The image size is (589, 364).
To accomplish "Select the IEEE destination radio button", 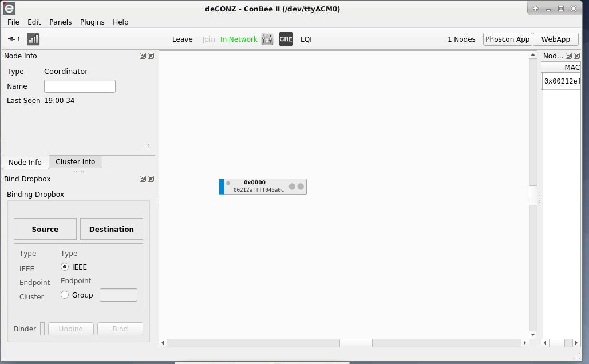I will pos(65,267).
